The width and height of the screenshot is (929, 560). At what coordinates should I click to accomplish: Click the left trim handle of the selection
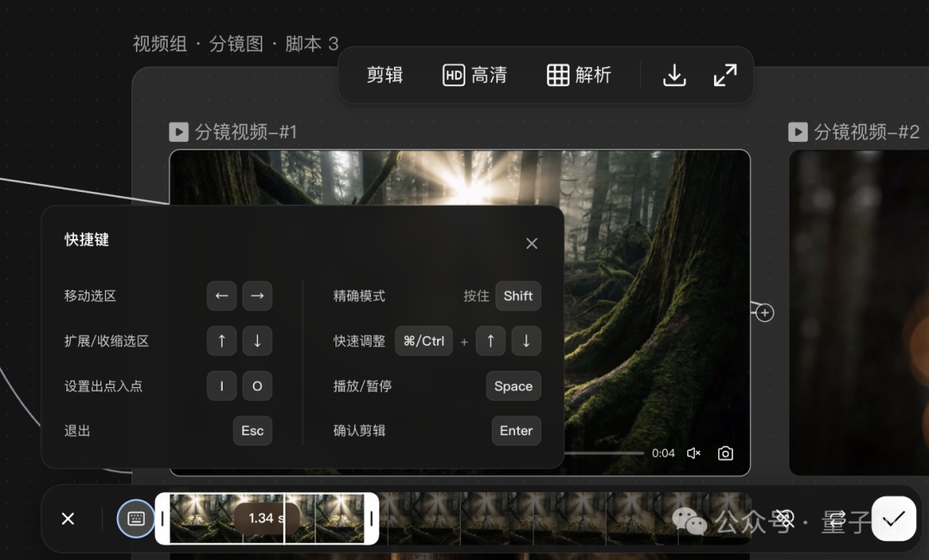(163, 519)
